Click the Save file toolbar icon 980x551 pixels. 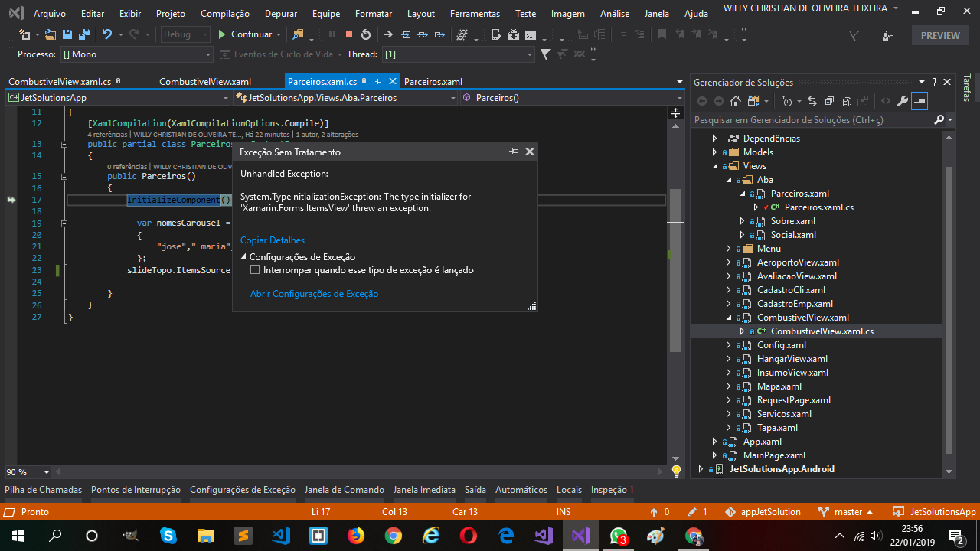click(67, 34)
